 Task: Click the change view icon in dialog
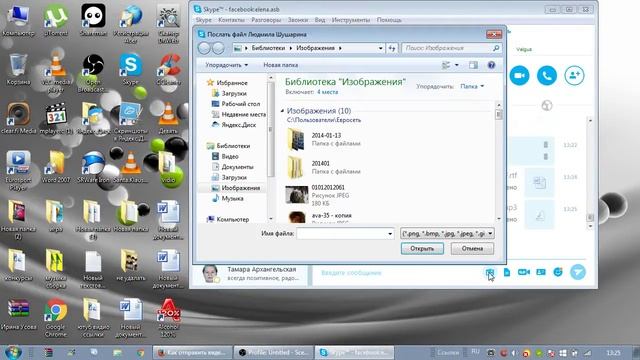click(446, 65)
